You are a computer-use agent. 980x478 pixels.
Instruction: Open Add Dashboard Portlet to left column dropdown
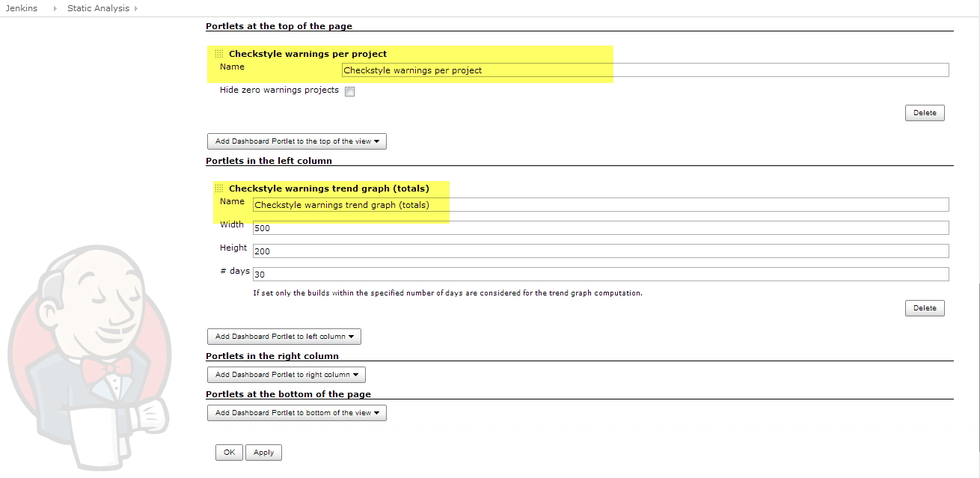284,336
